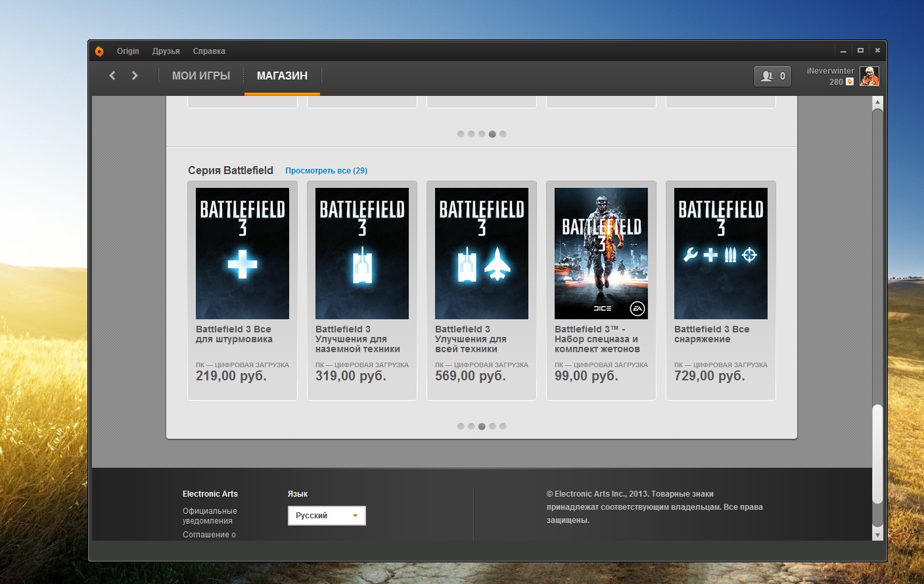Select second page dot in Battlefield carousel
The image size is (924, 584).
point(471,426)
